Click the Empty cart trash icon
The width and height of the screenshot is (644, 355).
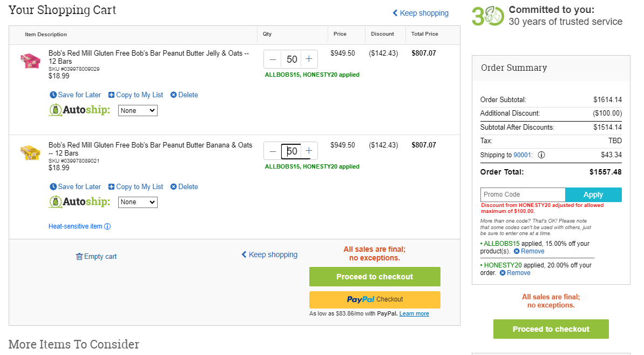[x=79, y=256]
